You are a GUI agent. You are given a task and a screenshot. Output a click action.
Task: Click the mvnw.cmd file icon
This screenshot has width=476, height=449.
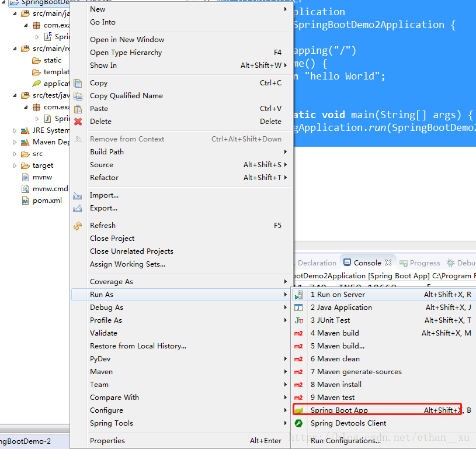click(26, 189)
